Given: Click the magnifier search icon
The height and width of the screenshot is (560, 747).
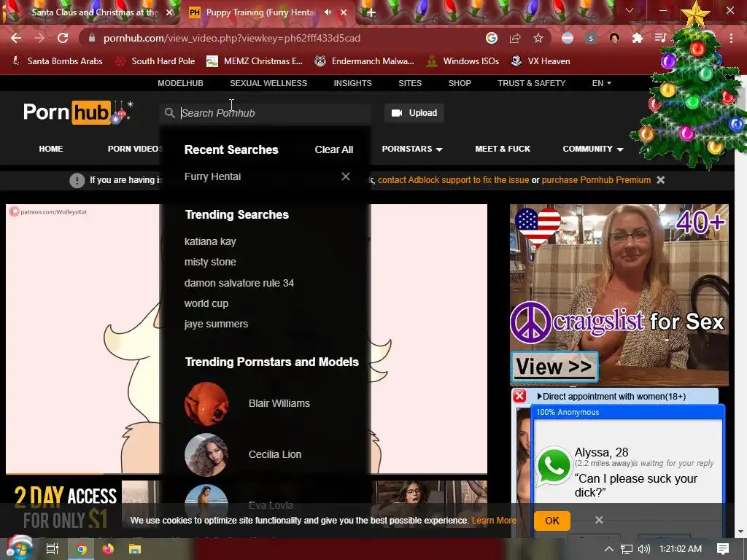Looking at the screenshot, I should [x=169, y=113].
